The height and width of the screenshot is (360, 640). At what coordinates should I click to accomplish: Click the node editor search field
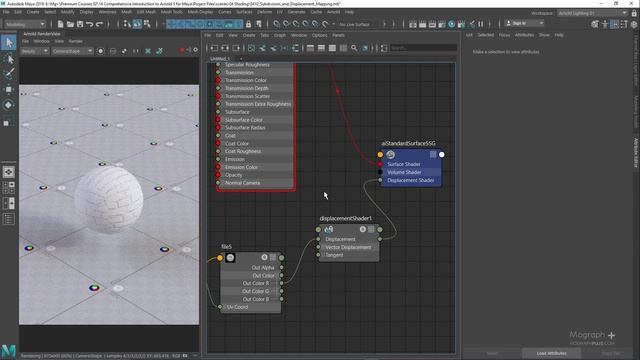pos(423,48)
